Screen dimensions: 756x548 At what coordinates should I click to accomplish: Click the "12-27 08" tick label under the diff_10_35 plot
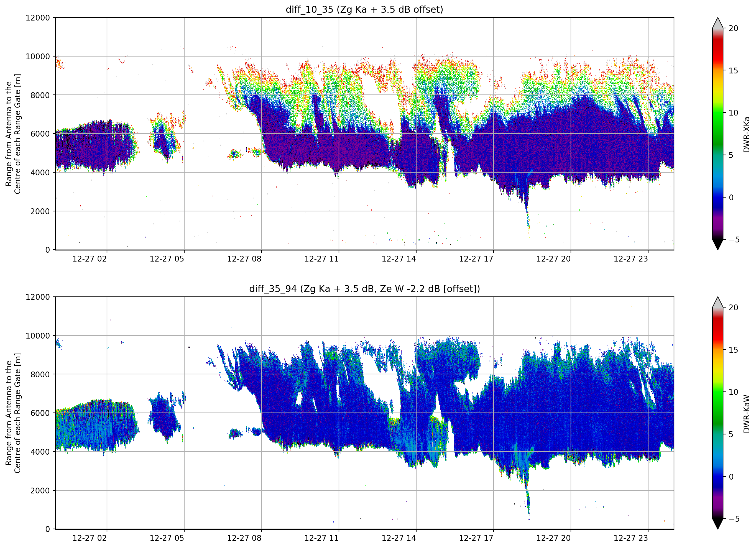click(x=244, y=259)
